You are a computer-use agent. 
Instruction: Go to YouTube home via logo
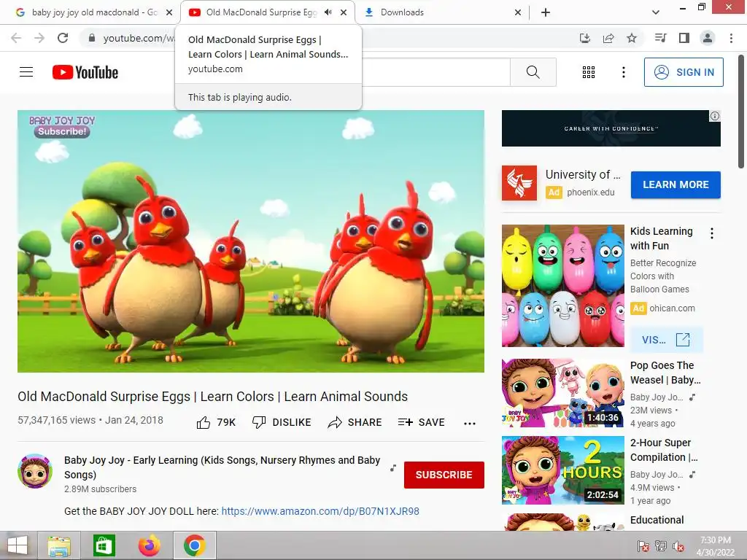[x=85, y=72]
